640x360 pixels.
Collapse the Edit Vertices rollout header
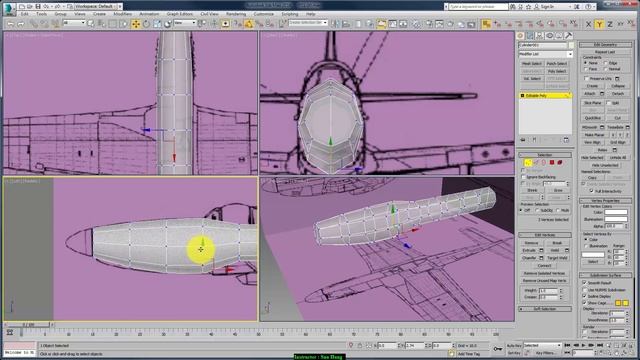click(x=545, y=235)
